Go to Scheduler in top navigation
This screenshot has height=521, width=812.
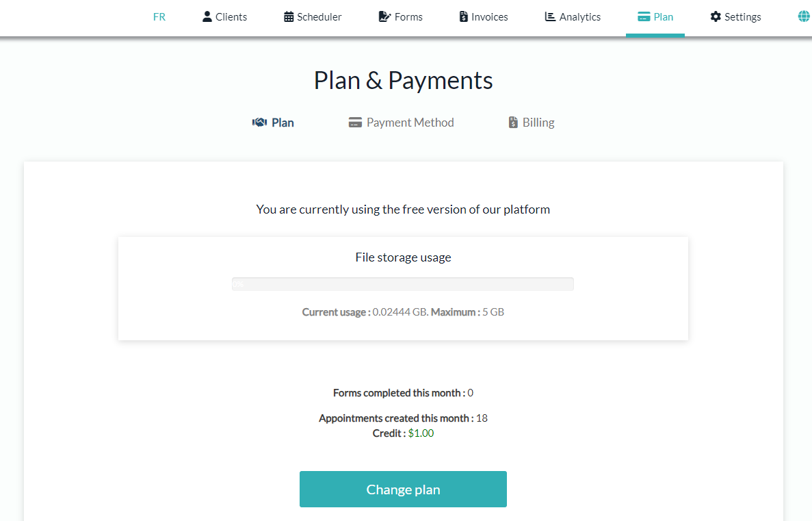pos(313,16)
